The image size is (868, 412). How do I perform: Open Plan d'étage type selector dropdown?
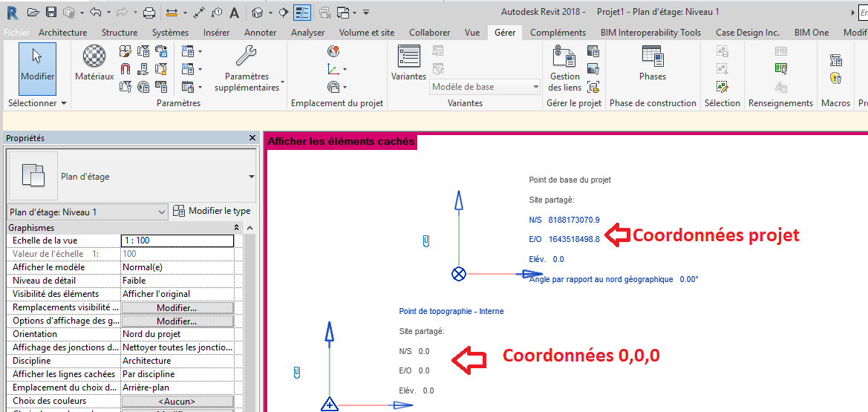[251, 177]
